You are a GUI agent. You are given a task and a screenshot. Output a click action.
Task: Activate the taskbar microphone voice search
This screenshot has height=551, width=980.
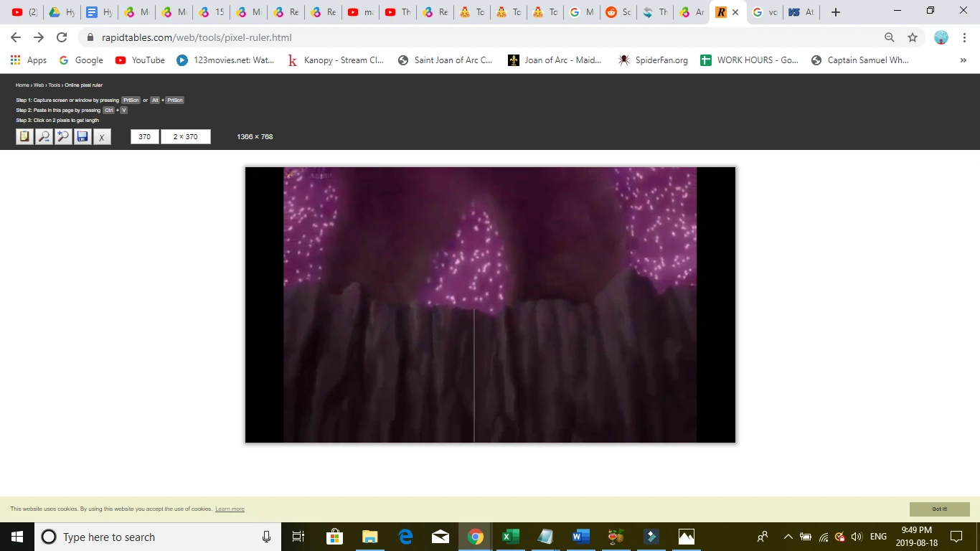(267, 537)
